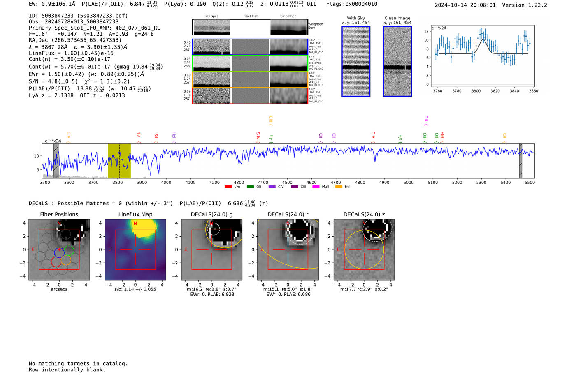This screenshot has width=576, height=392.
Task: Open the With Sky image cutout
Action: pos(356,61)
